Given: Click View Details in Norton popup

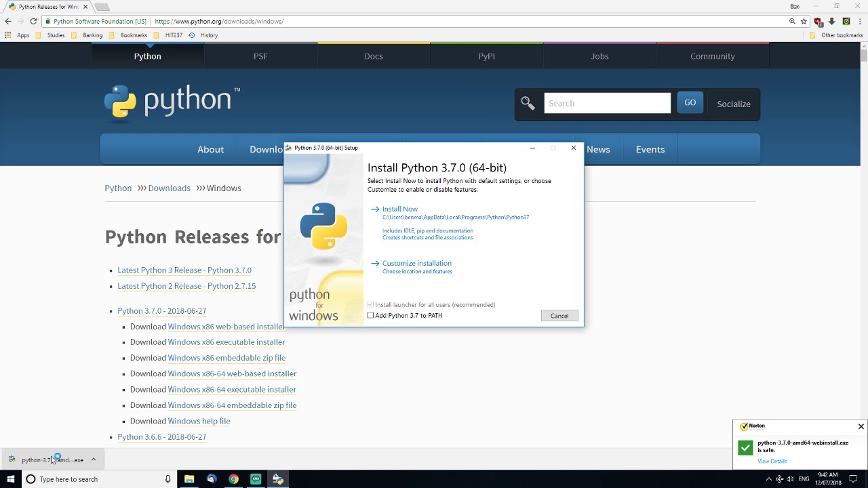Looking at the screenshot, I should pyautogui.click(x=772, y=462).
